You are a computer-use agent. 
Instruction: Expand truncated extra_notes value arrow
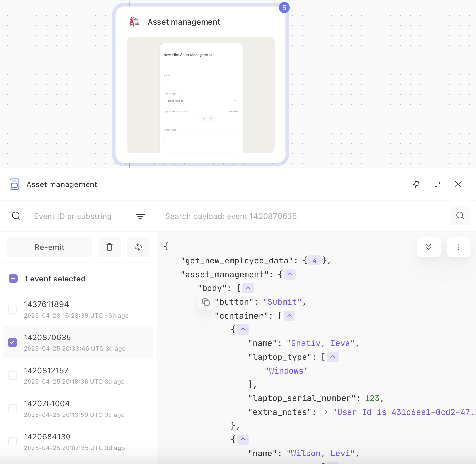tap(326, 412)
